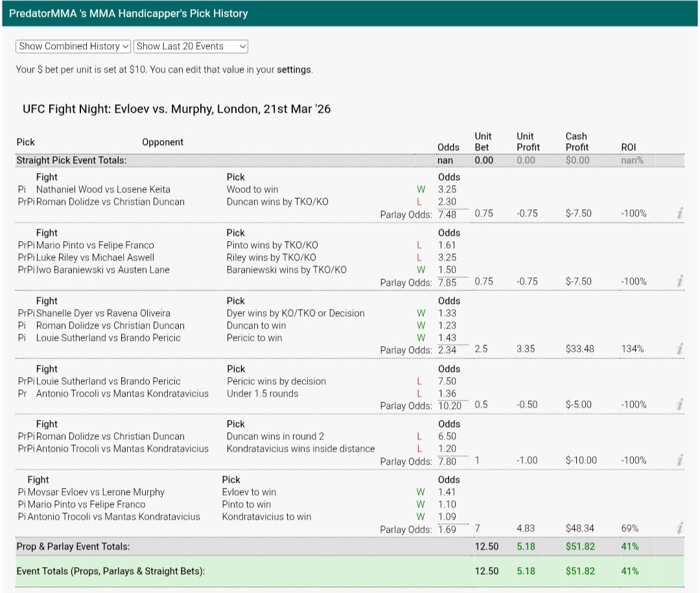Screen dimensions: 700x593
Task: Click the $-10.00 cash profit value
Action: (581, 460)
